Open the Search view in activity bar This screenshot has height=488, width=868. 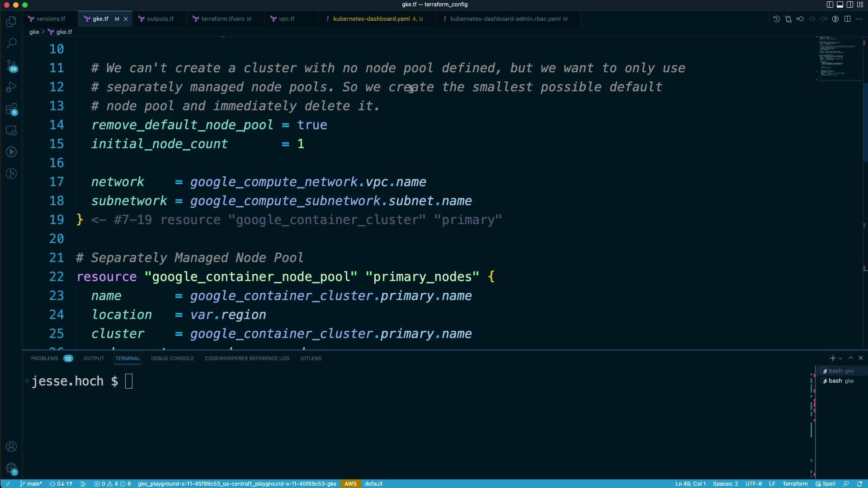[x=11, y=43]
